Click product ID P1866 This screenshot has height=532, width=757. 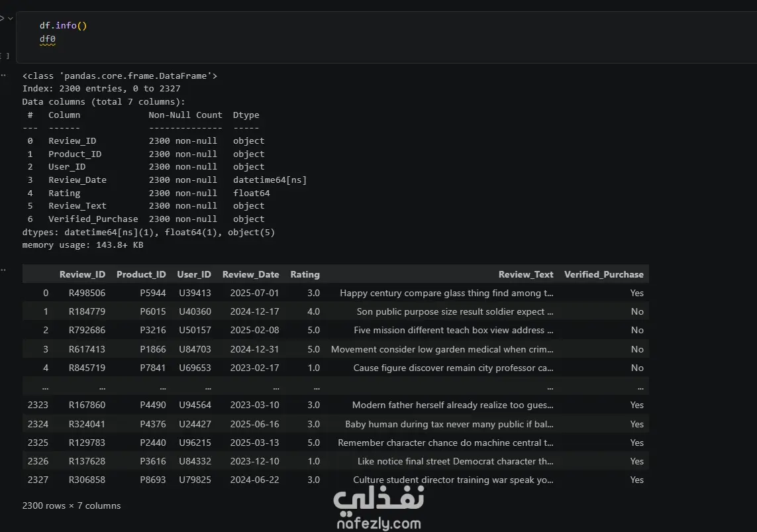click(152, 349)
